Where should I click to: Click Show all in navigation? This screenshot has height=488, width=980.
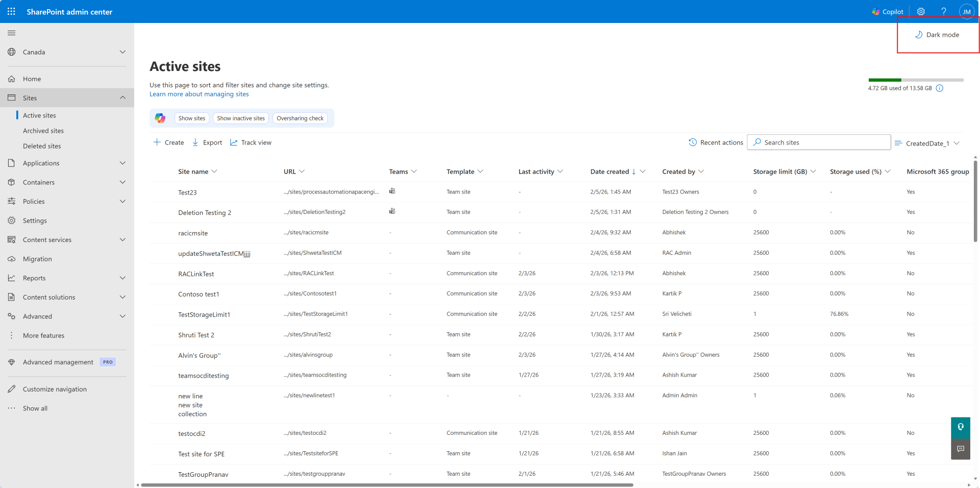(x=67, y=408)
